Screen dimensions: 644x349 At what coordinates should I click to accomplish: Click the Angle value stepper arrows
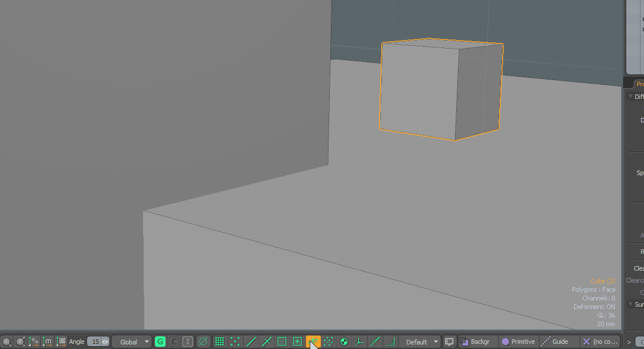(x=105, y=342)
